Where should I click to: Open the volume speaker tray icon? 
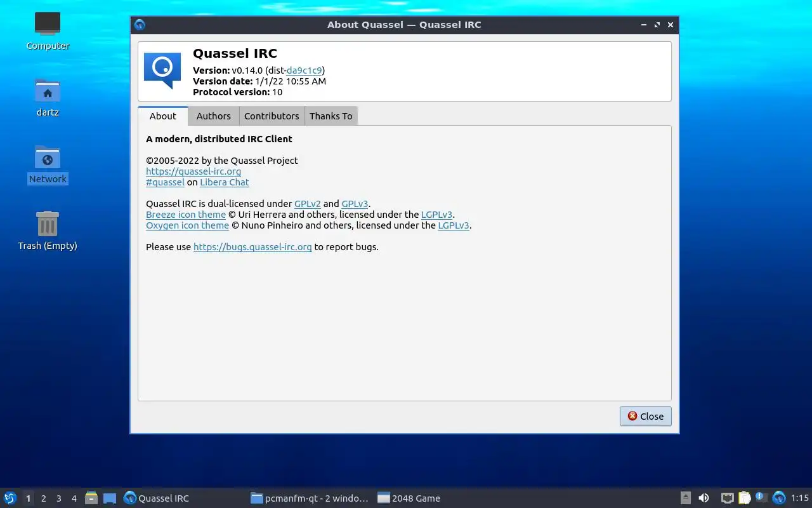click(x=704, y=498)
